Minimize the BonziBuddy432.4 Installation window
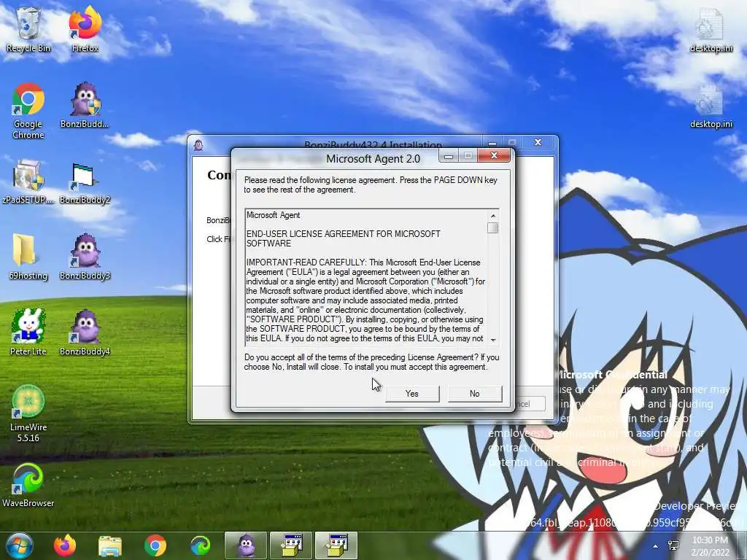The width and height of the screenshot is (747, 560). click(492, 142)
